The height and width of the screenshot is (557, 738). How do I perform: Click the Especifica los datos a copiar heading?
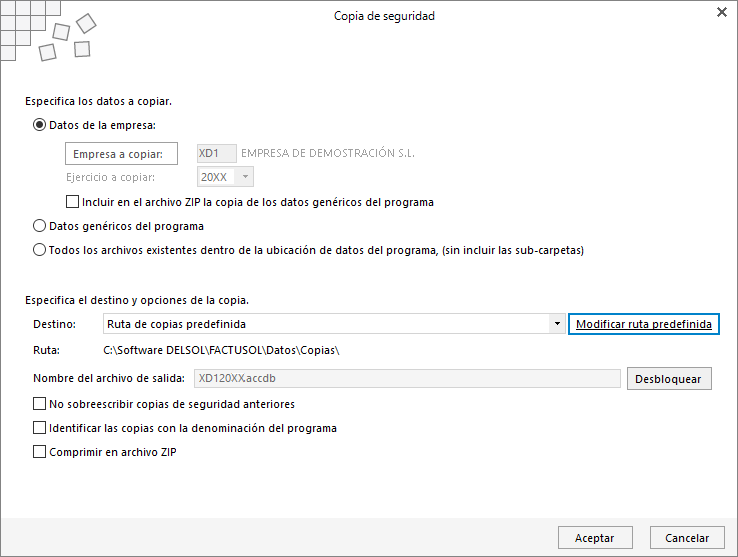[x=98, y=101]
